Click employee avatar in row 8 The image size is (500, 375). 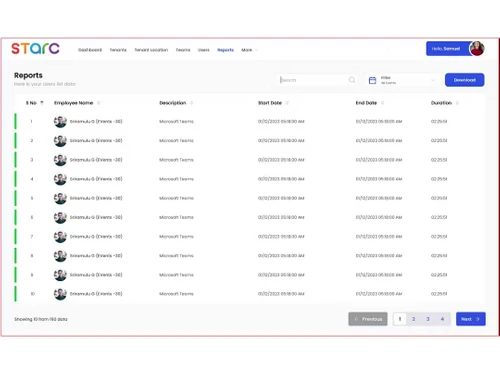[60, 256]
